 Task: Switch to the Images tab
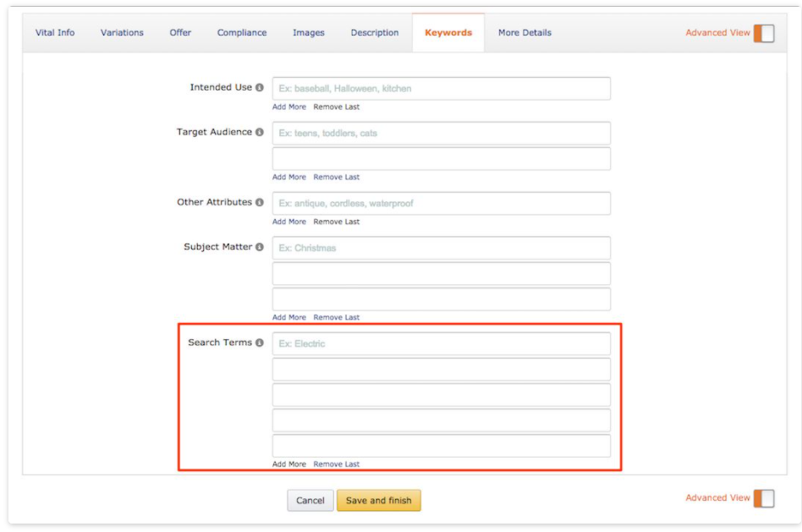click(309, 33)
